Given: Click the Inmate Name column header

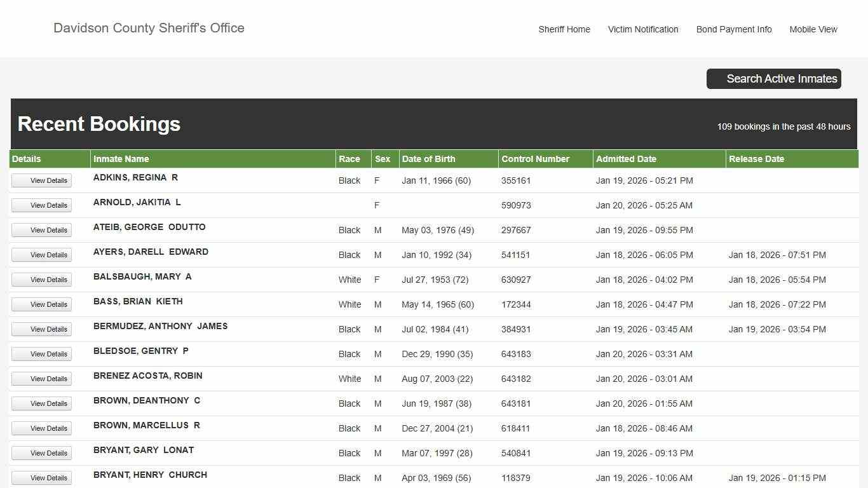Looking at the screenshot, I should [x=121, y=159].
